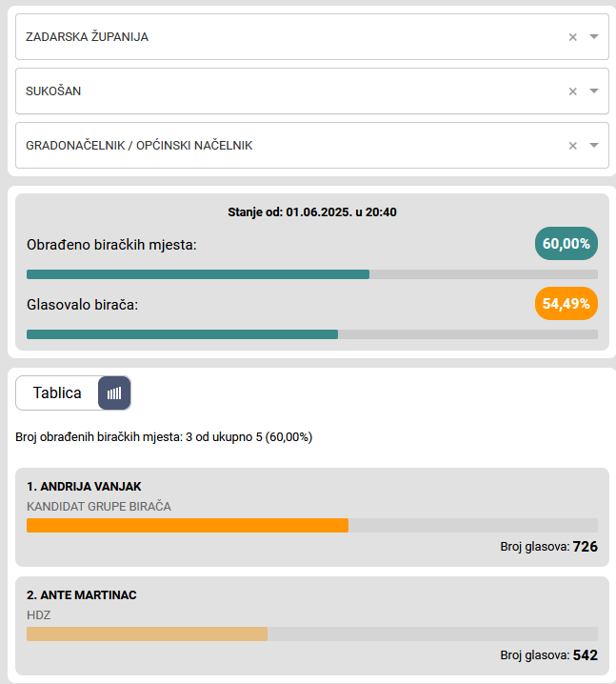
Task: Clear the SUKOŠAN selection
Action: pyautogui.click(x=573, y=91)
